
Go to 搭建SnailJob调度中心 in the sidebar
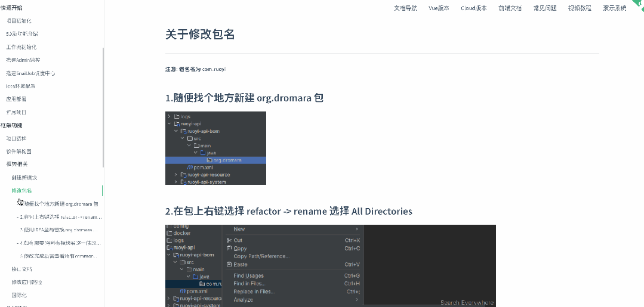click(x=30, y=73)
